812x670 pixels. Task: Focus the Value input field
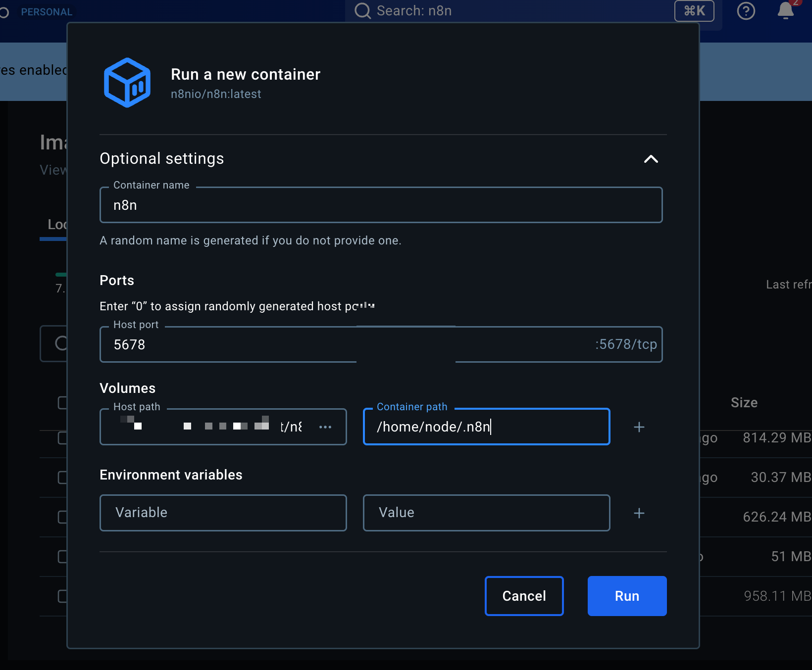point(486,513)
